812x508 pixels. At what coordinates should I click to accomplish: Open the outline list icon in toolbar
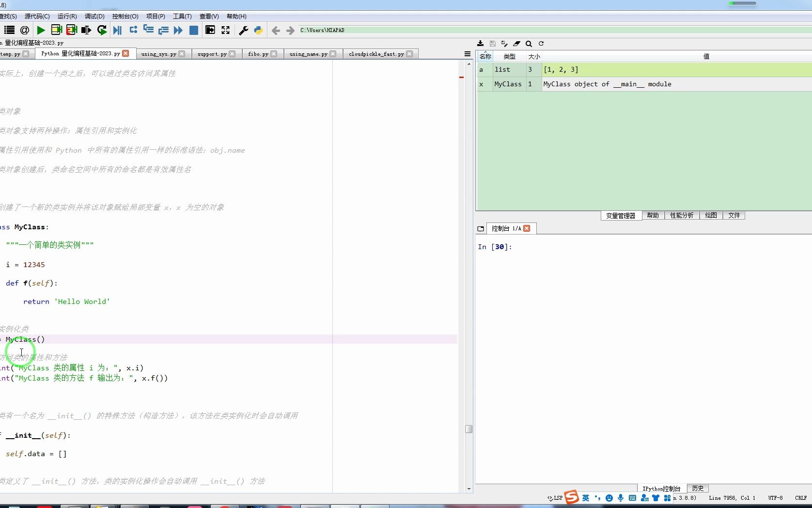(x=9, y=30)
